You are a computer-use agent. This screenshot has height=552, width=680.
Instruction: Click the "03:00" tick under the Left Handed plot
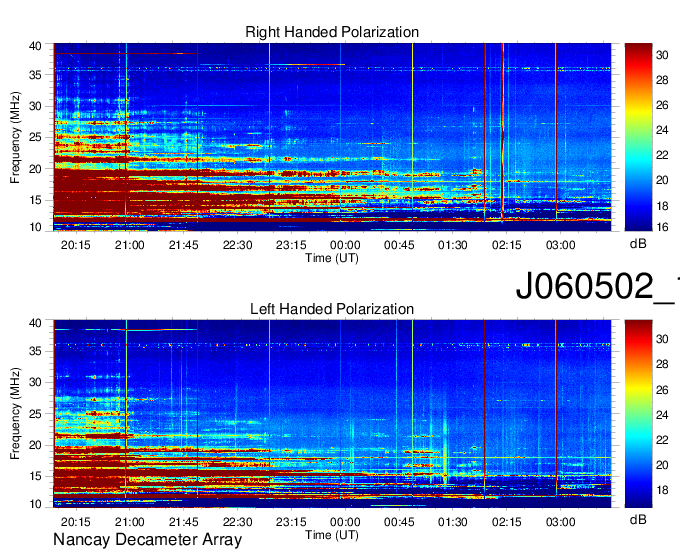tap(560, 522)
